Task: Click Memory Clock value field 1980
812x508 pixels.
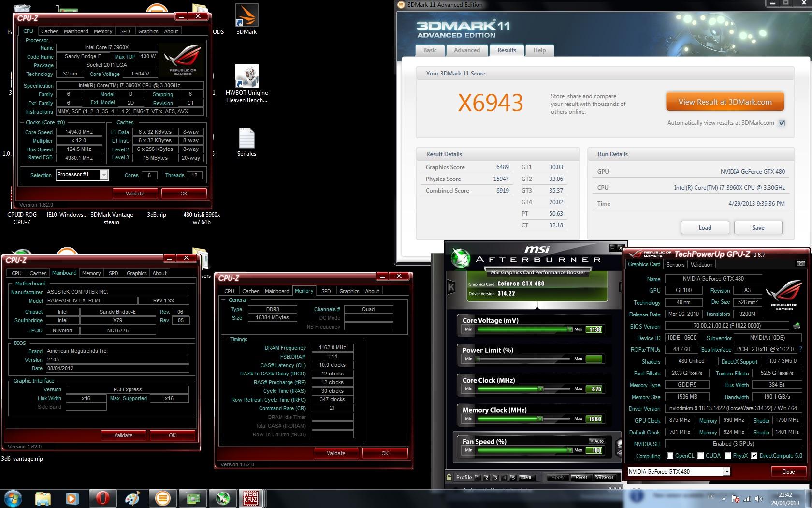Action: pyautogui.click(x=594, y=419)
